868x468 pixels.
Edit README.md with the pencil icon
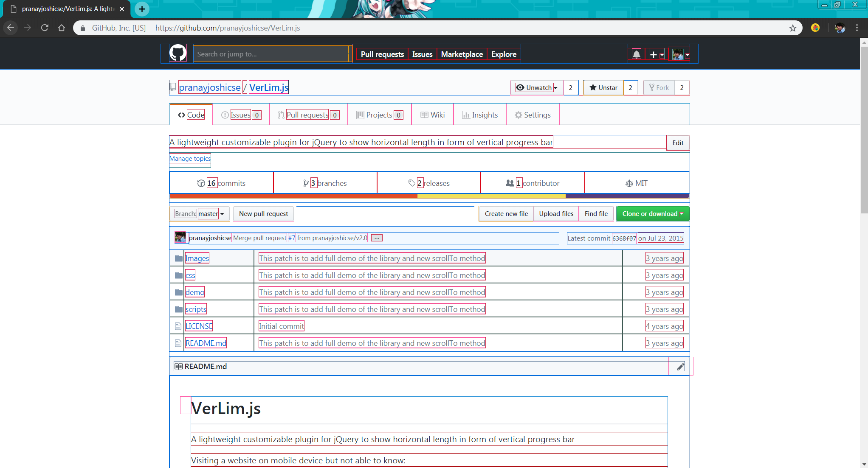coord(680,367)
